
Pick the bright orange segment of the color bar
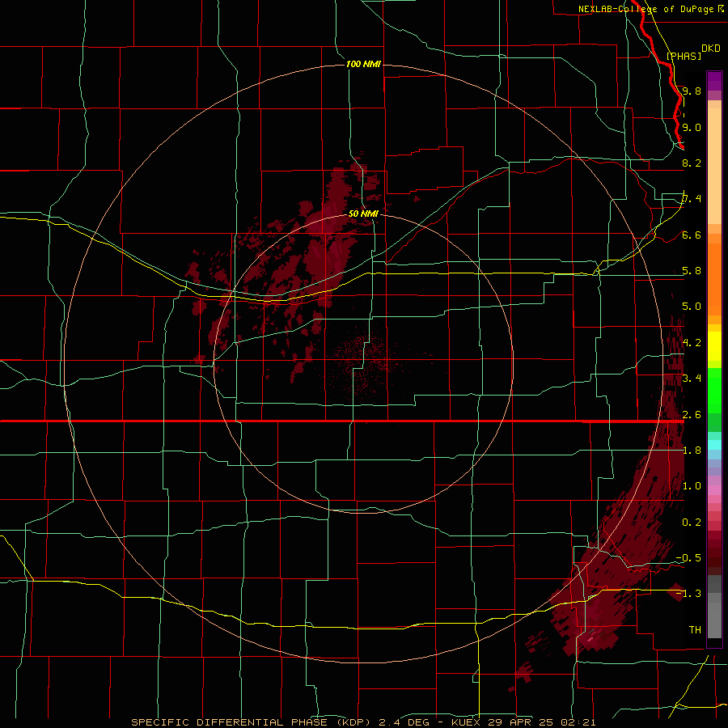(714, 279)
